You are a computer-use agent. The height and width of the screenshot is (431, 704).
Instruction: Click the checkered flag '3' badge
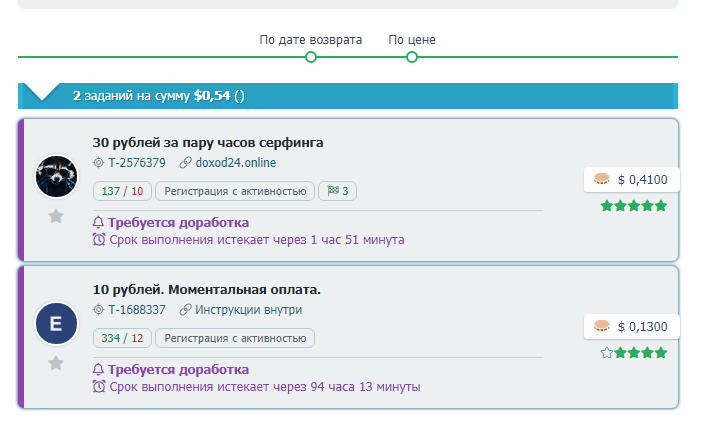338,191
